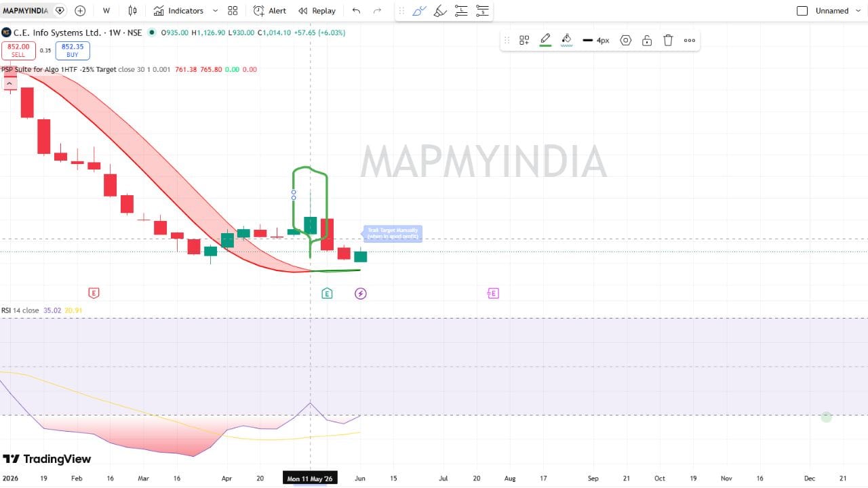
Task: Create a new Alert
Action: (x=270, y=11)
